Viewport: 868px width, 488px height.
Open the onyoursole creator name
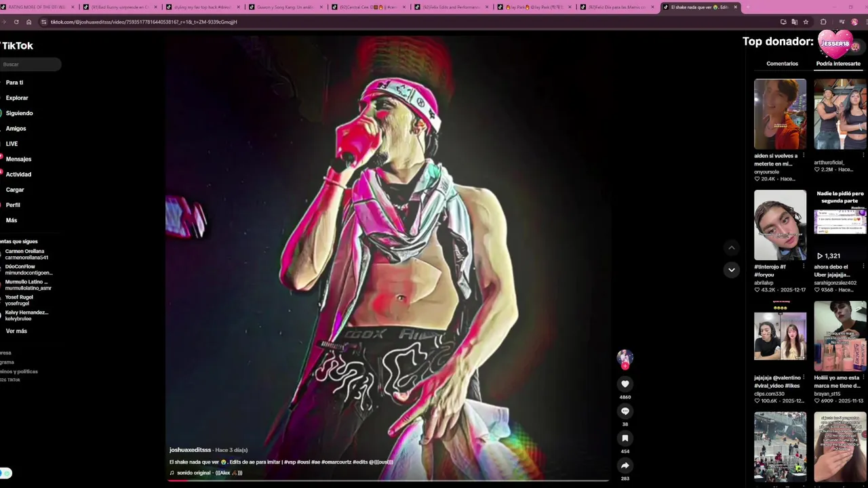[x=767, y=171]
